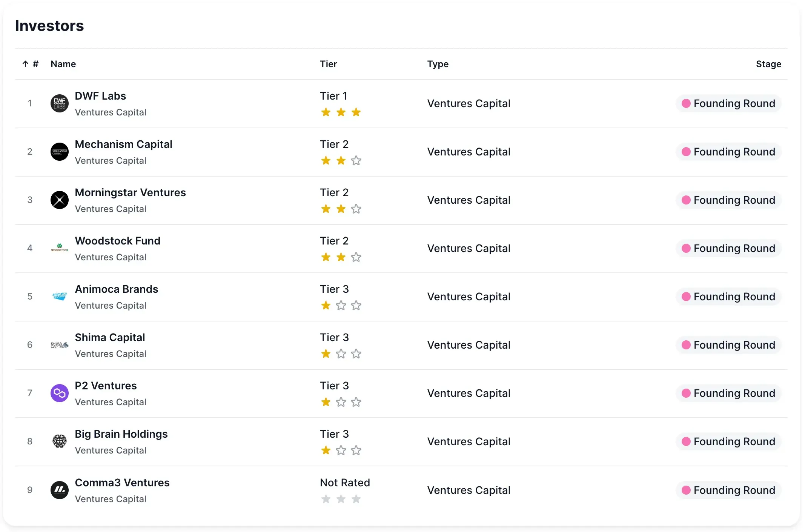The image size is (805, 532).
Task: Sort investors by Tier column header
Action: click(x=328, y=64)
